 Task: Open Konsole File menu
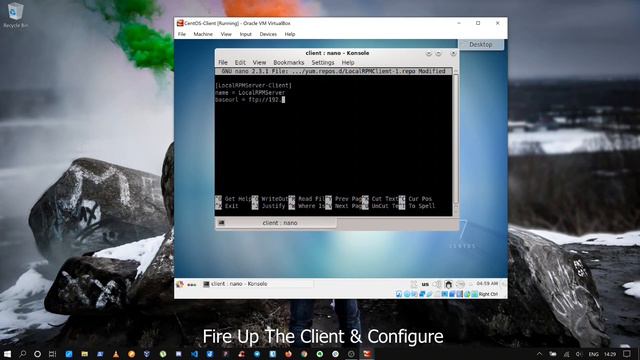(x=223, y=62)
